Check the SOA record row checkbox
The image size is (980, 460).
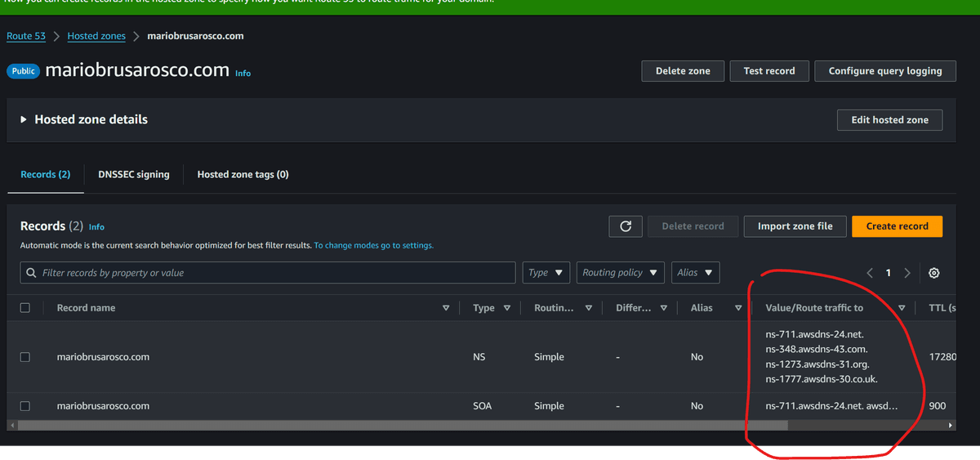[25, 406]
